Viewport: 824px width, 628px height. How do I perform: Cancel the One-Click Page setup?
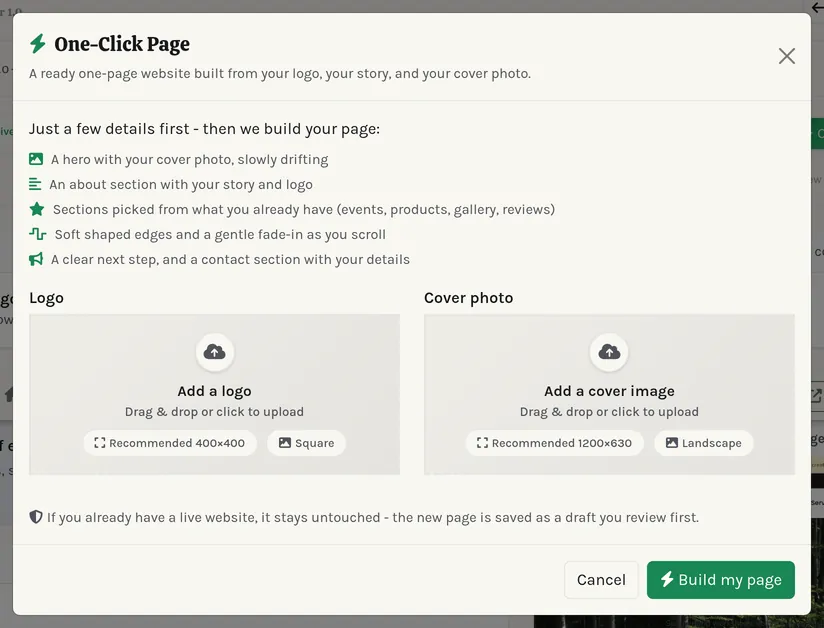[x=601, y=580]
